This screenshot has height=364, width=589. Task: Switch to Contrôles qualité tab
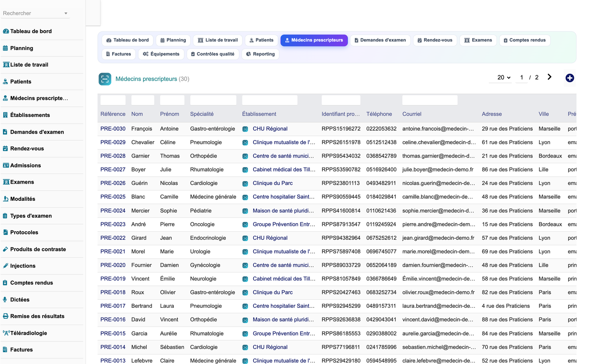pos(213,54)
